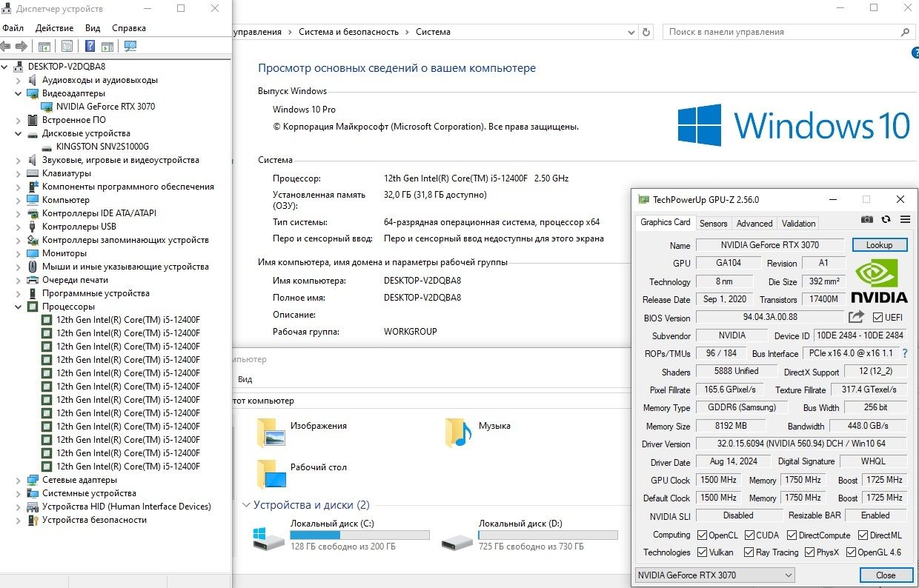Image resolution: width=919 pixels, height=588 pixels.
Task: Open the Вид tab in File Explorer
Action: click(x=245, y=379)
